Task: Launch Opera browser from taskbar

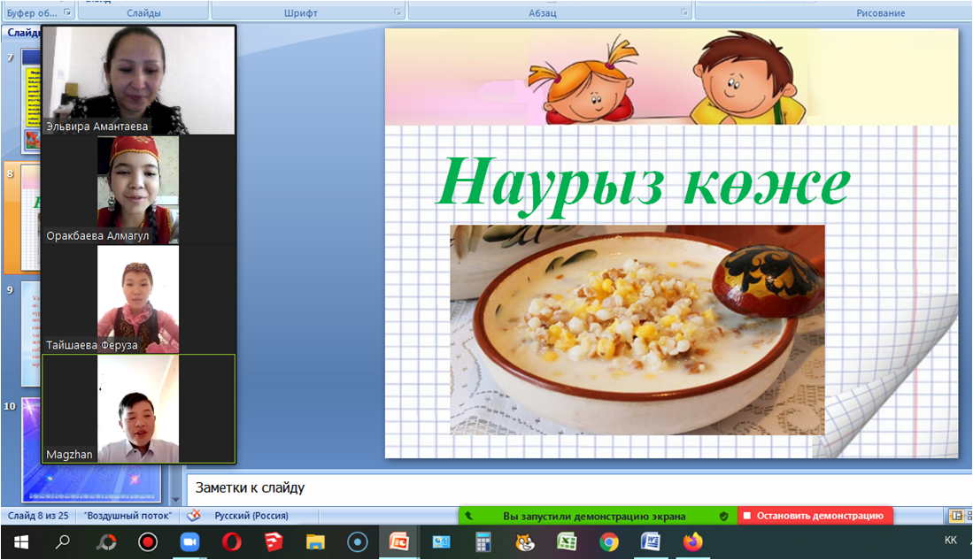Action: (x=231, y=541)
